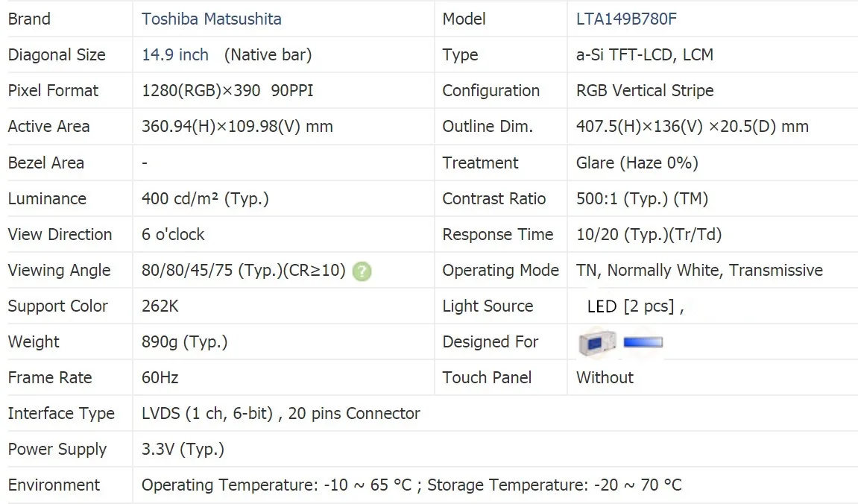Follow the 14.9 inch size link
This screenshot has width=858, height=504.
pyautogui.click(x=175, y=54)
